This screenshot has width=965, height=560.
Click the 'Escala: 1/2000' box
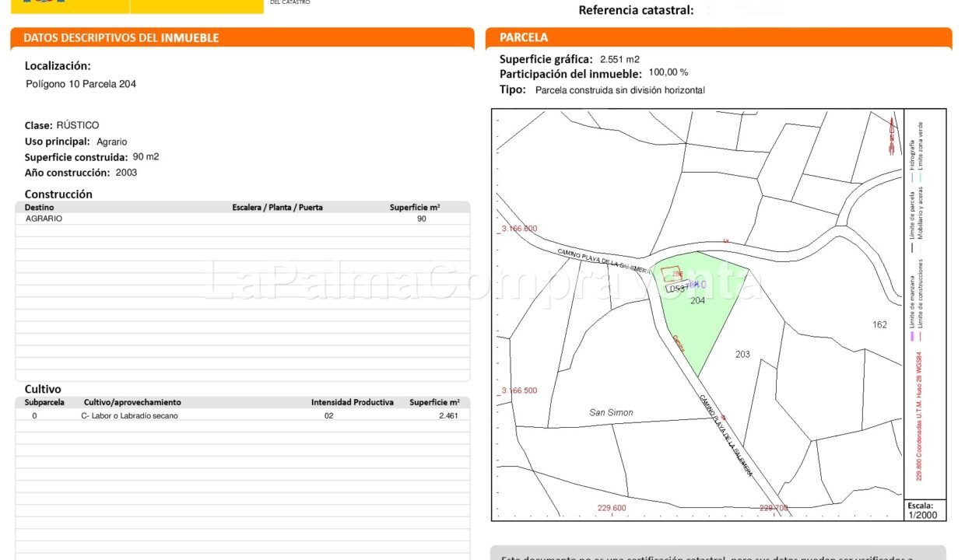[x=925, y=510]
